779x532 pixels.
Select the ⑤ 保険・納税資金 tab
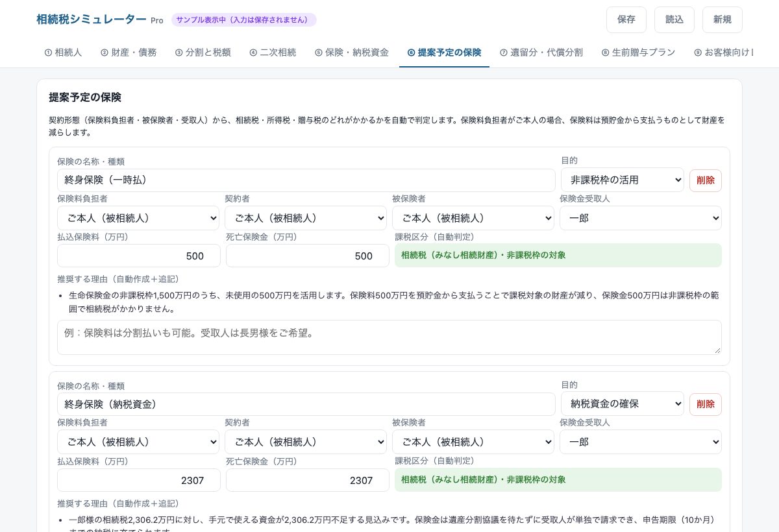pyautogui.click(x=352, y=53)
